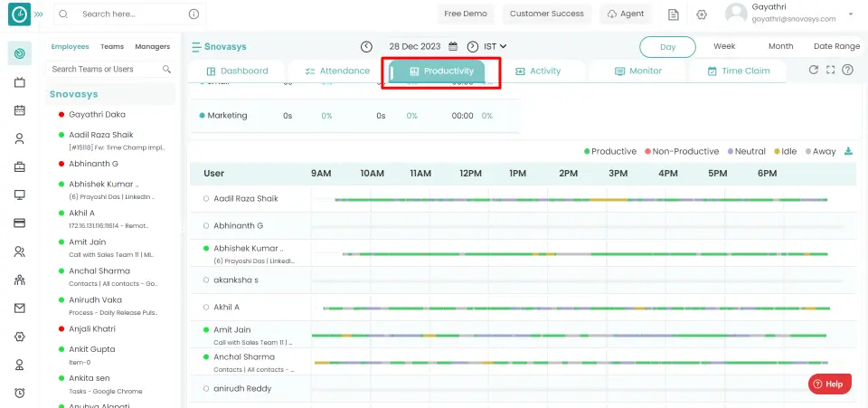This screenshot has height=408, width=868.
Task: Click the fullscreen expand icon
Action: [830, 70]
